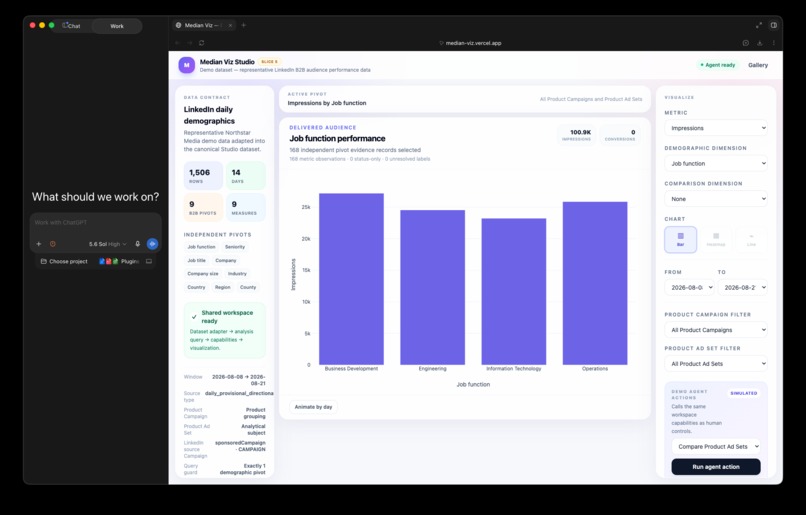Viewport: 806px width, 515px height.
Task: Click the Animate by day button
Action: [313, 407]
